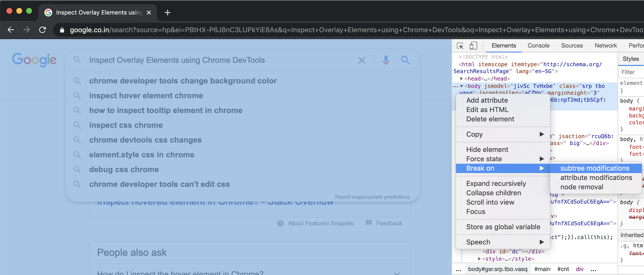
Task: Go back with the browser back arrow
Action: [x=11, y=30]
